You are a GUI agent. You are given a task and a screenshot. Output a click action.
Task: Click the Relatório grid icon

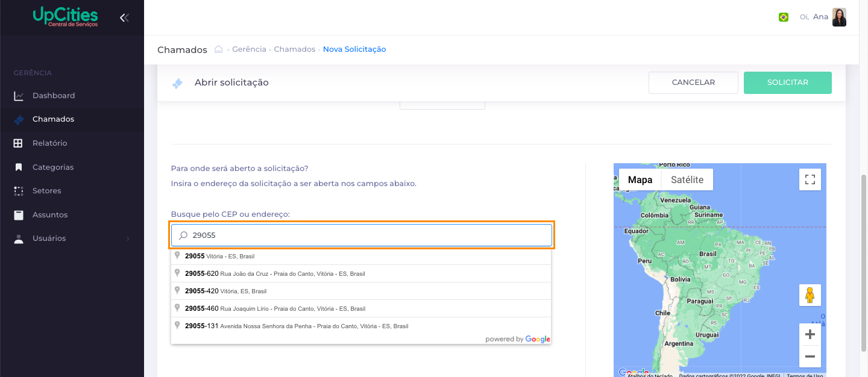(x=19, y=143)
